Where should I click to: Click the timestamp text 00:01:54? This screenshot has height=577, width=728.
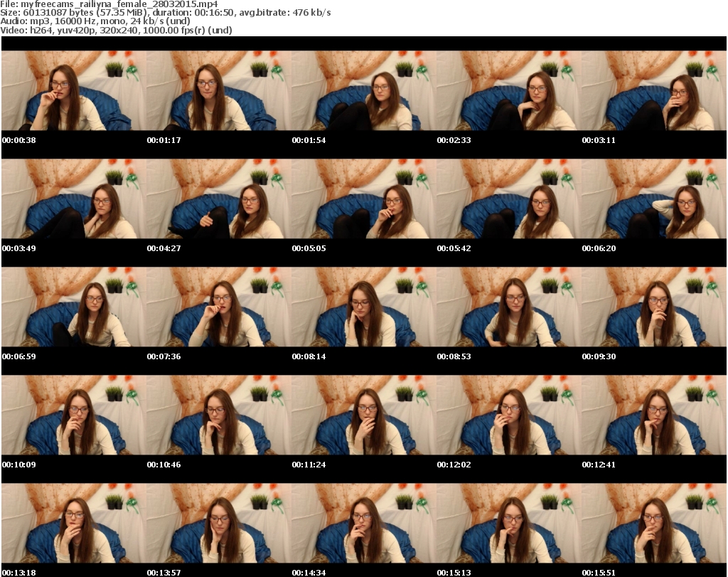tap(309, 140)
